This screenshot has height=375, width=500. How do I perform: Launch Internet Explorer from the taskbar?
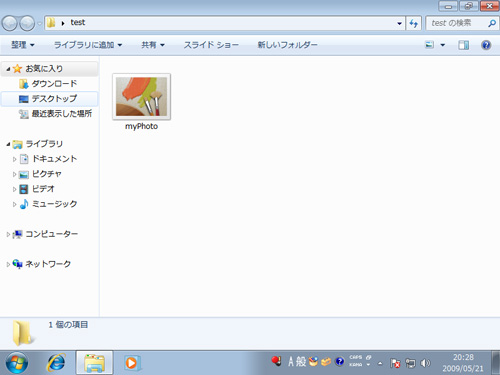(56, 363)
